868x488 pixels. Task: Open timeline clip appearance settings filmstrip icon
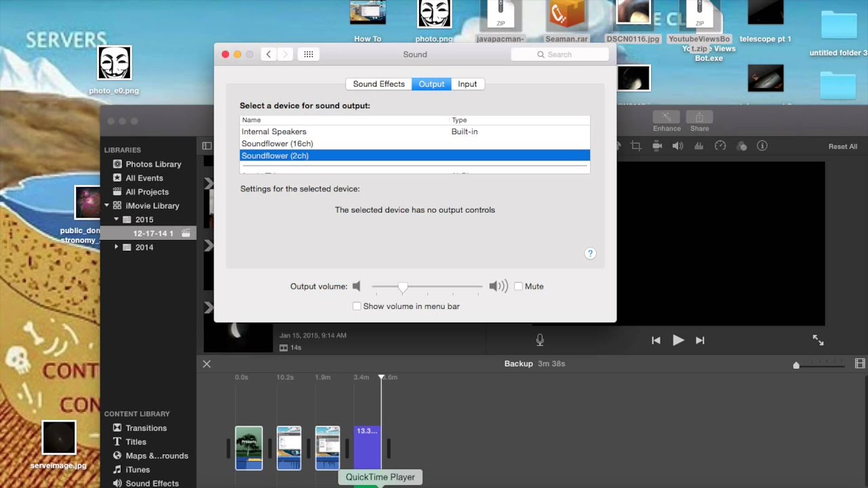[x=860, y=364]
